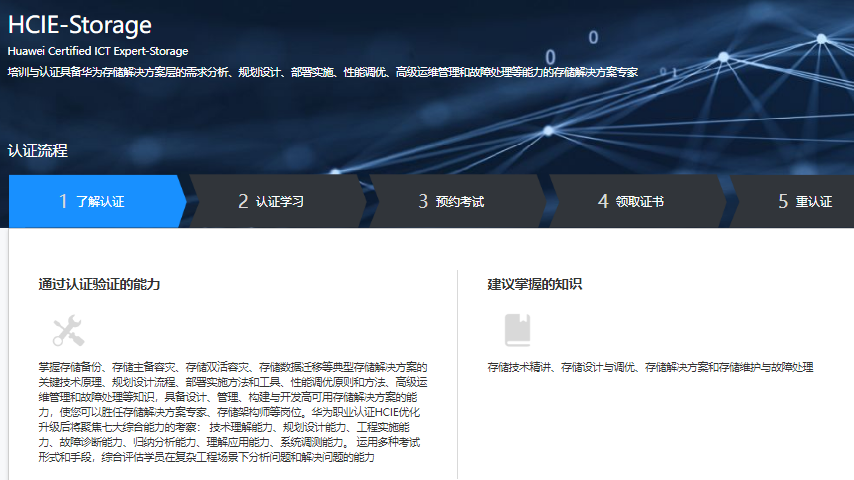Click the 通过认证验证的能力 heading
Viewport: 854px width, 480px height.
(x=99, y=284)
